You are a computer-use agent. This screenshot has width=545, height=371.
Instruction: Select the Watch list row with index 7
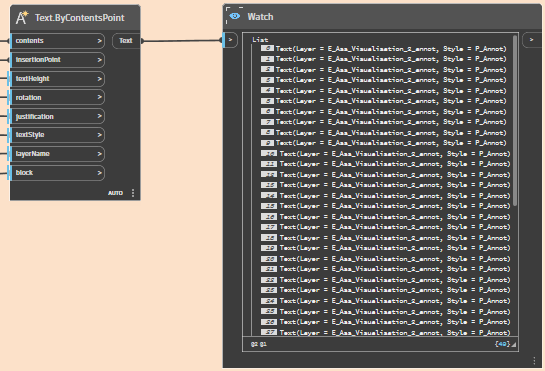pos(384,122)
